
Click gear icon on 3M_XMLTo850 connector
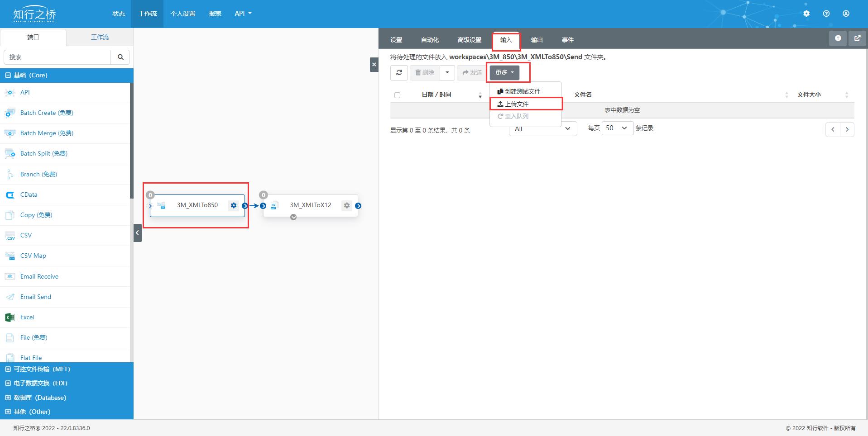click(x=234, y=205)
